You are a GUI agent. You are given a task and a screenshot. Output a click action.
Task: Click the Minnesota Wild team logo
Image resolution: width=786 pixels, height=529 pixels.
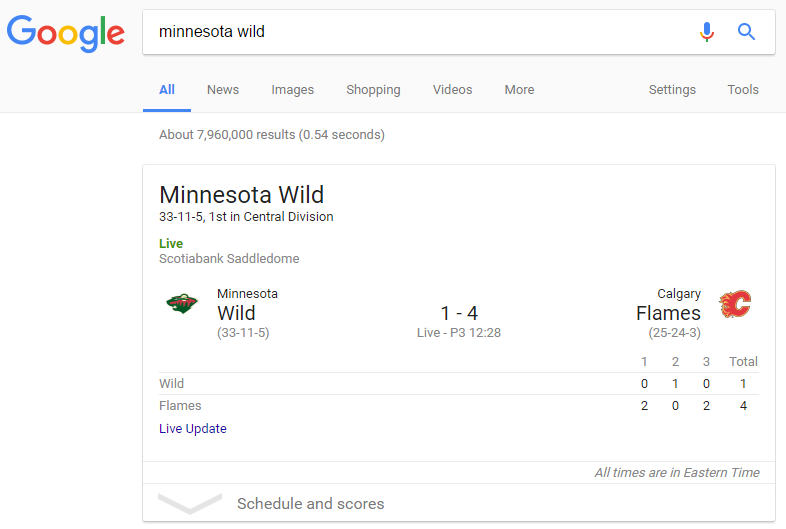click(182, 304)
